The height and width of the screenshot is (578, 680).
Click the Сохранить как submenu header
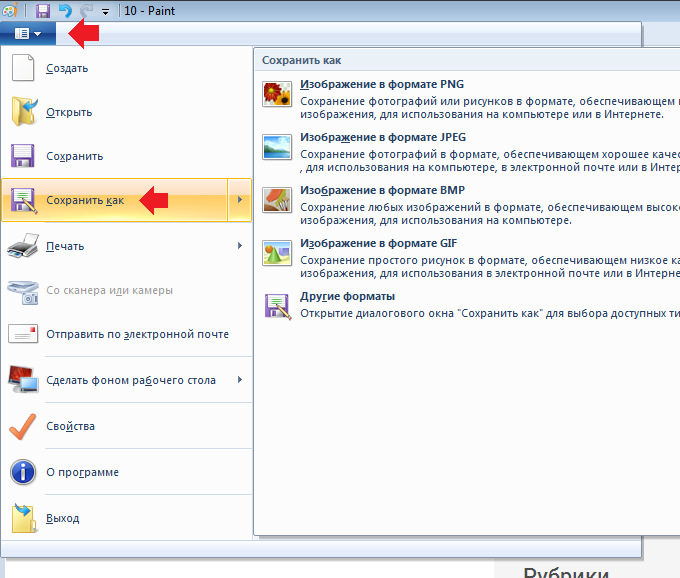(301, 60)
